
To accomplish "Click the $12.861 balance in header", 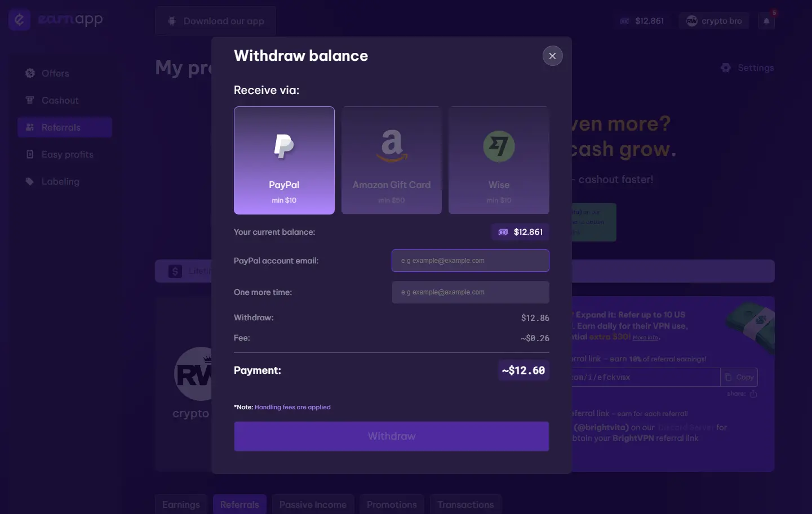I will coord(649,21).
